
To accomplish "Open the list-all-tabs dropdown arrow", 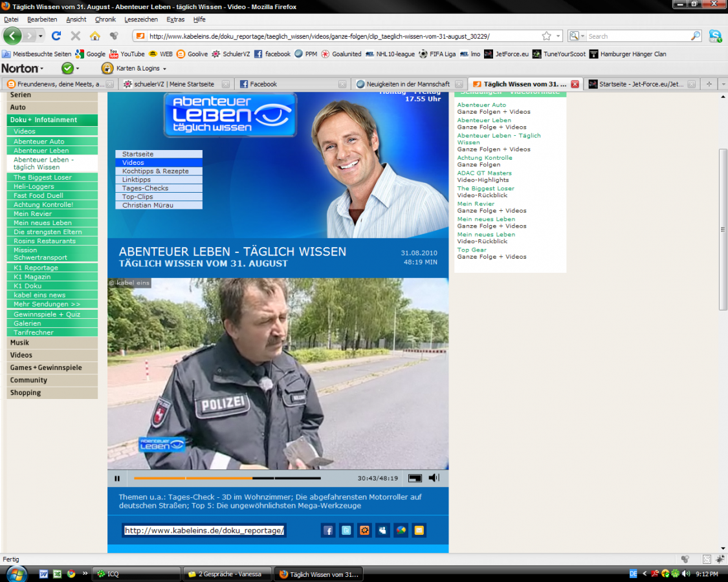I will [x=723, y=84].
